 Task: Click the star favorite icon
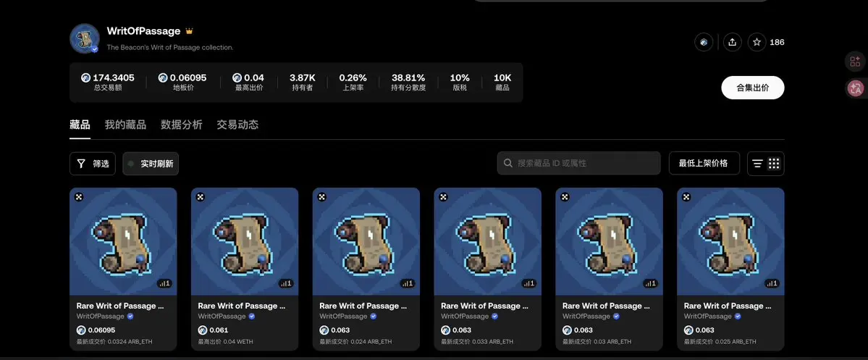click(757, 42)
